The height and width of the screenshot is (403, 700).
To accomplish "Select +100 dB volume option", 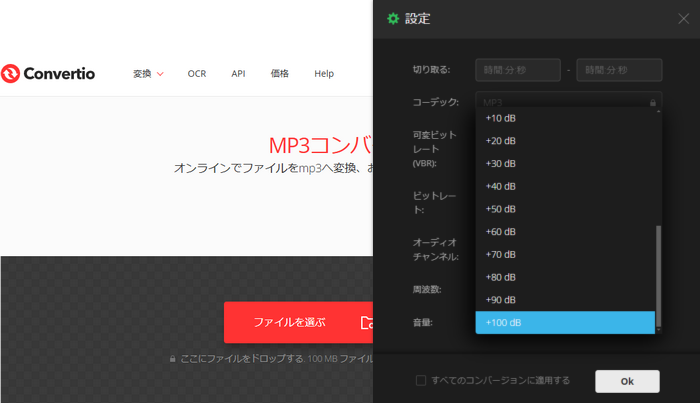I will pyautogui.click(x=565, y=322).
